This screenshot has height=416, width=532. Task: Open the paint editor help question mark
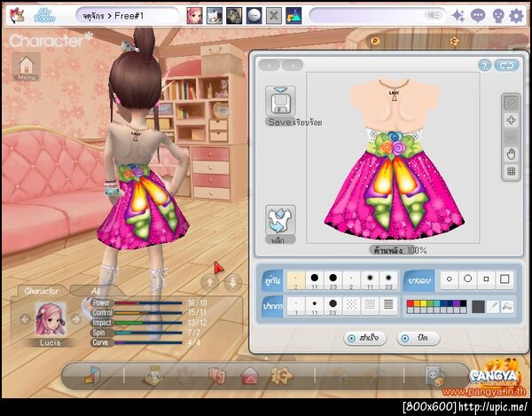pos(484,65)
